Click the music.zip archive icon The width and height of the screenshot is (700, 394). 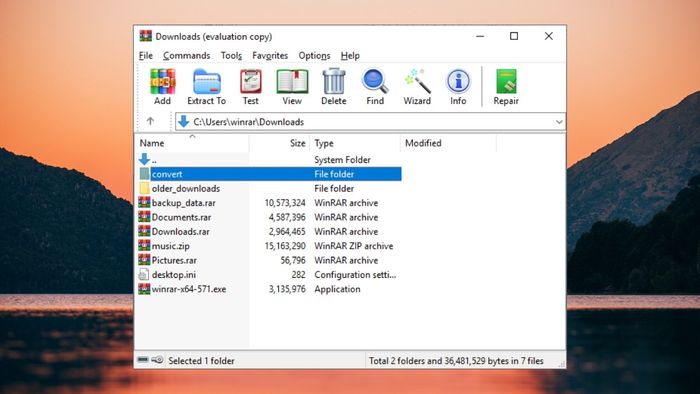tap(144, 245)
